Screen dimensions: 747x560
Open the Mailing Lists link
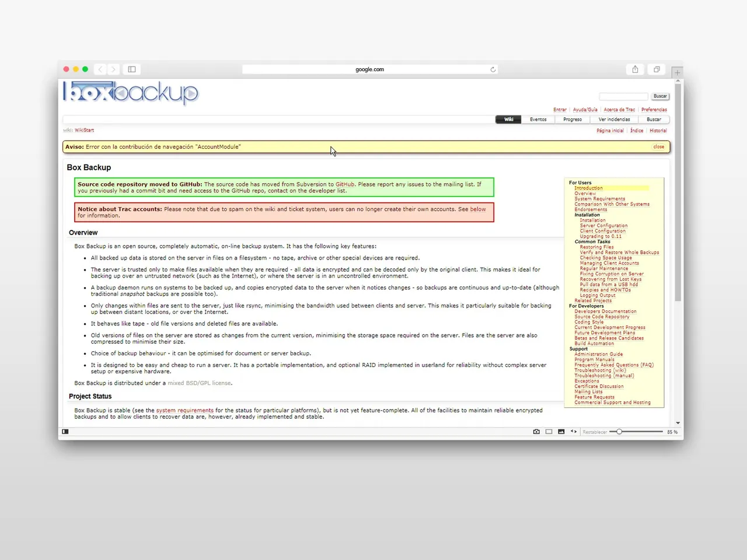click(x=588, y=392)
